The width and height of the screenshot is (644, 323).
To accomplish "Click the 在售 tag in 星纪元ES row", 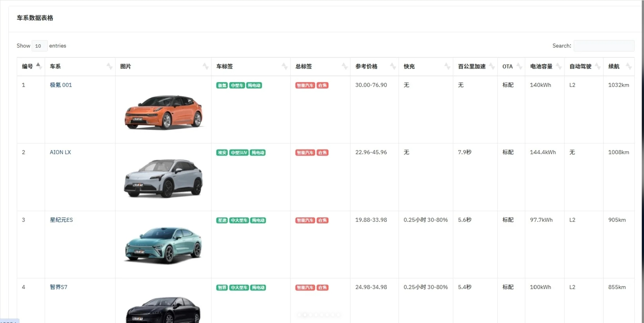I will pyautogui.click(x=323, y=220).
